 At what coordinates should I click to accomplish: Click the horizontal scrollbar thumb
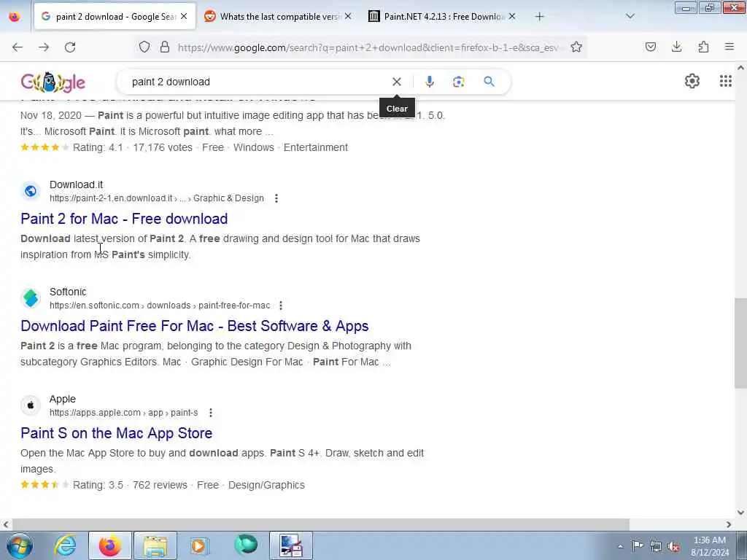(x=320, y=524)
